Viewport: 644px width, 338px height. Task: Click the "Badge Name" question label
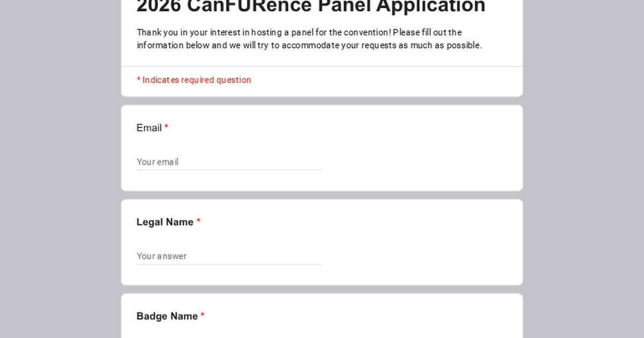pos(167,316)
